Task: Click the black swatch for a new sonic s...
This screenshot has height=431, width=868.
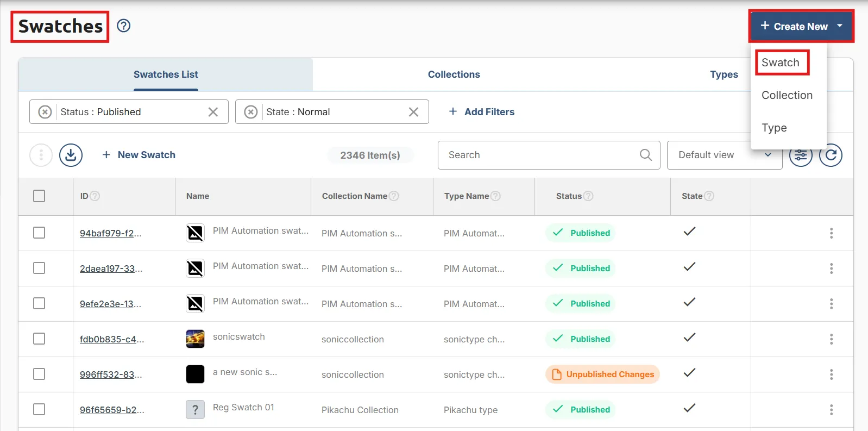Action: pyautogui.click(x=195, y=374)
